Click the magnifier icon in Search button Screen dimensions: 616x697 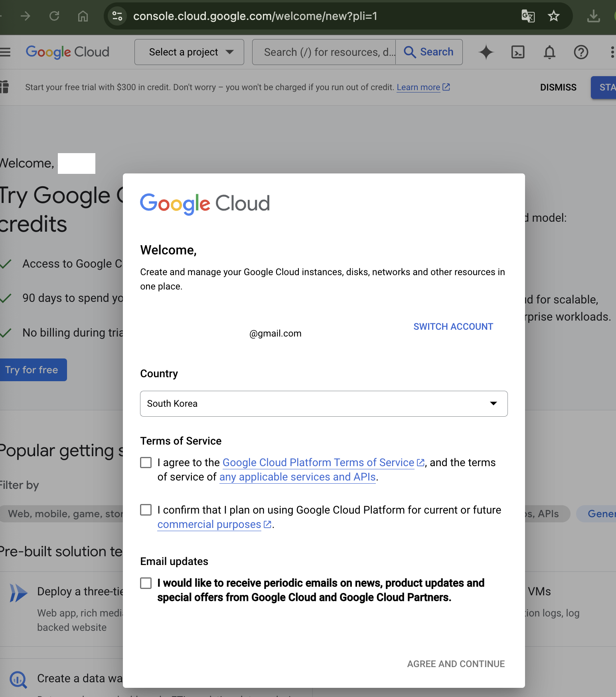(x=410, y=52)
